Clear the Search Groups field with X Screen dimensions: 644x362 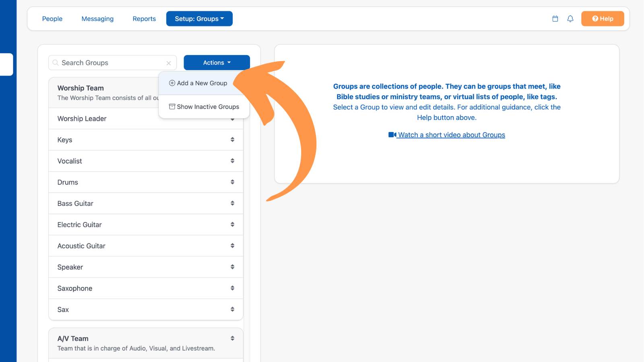coord(169,63)
